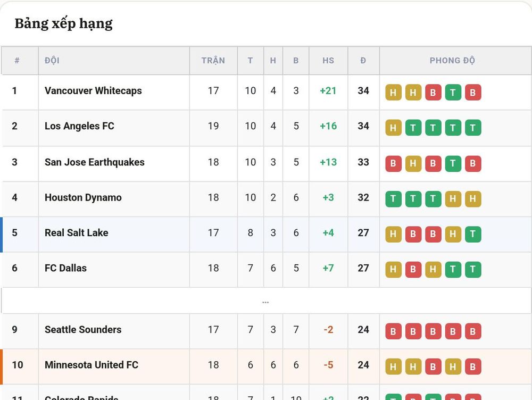Screen dimensions: 532x400
Task: Click the PHONG ĐỘ column header
Action: coord(452,61)
